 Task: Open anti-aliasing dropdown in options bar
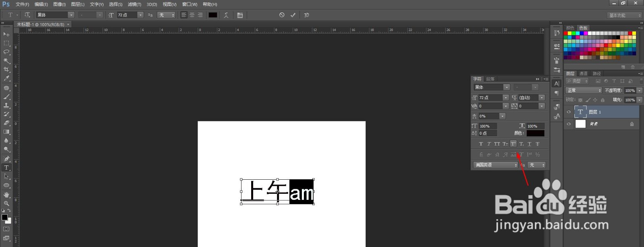[167, 15]
